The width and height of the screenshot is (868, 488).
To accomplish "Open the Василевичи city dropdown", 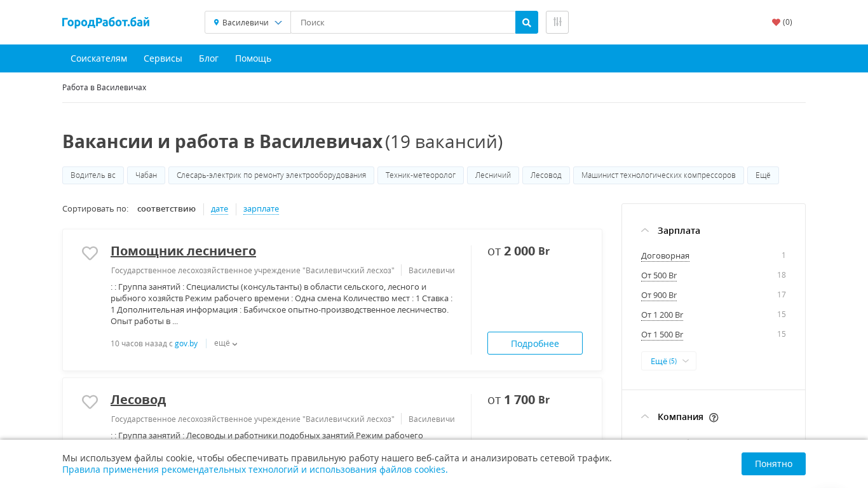I will (248, 22).
